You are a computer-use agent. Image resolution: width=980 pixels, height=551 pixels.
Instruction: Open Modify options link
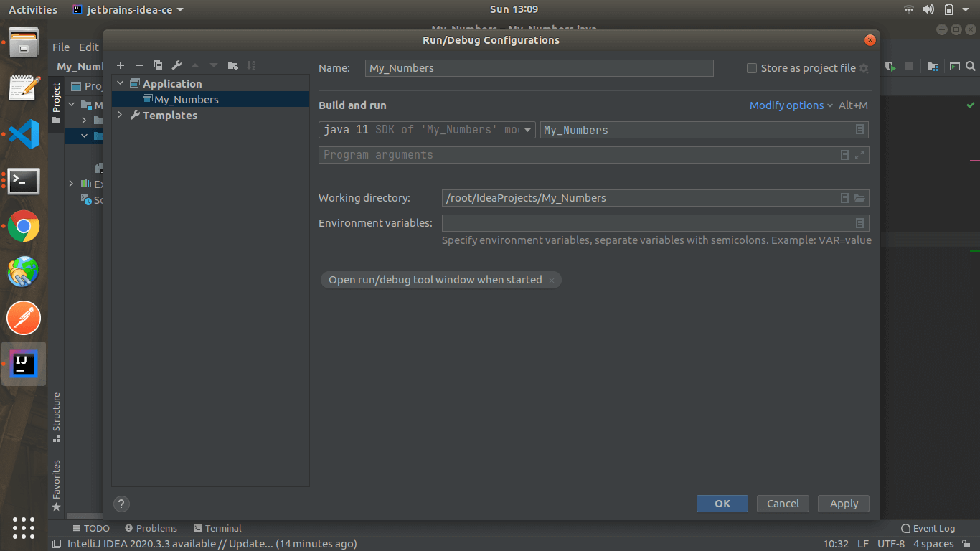(x=786, y=105)
